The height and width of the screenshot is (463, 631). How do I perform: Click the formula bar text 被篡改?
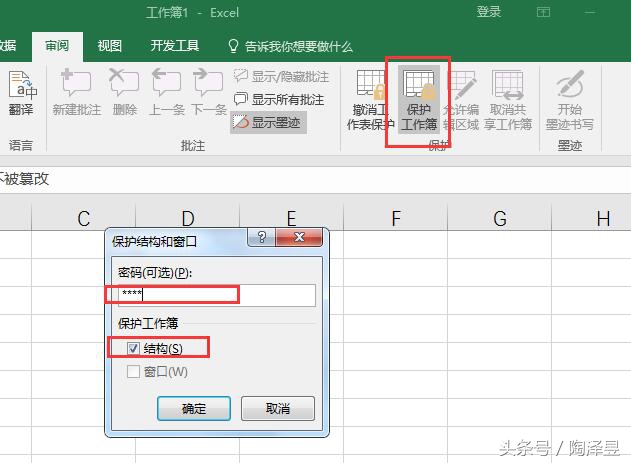point(27,179)
